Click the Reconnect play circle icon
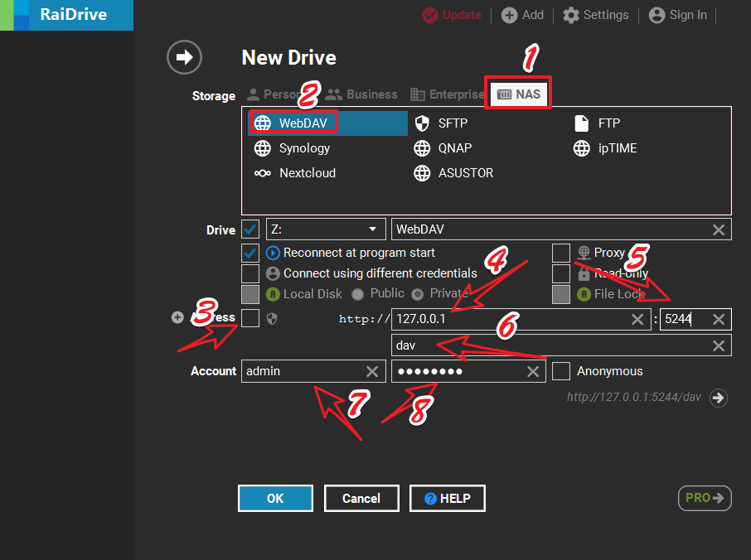Image resolution: width=751 pixels, height=560 pixels. [x=273, y=253]
